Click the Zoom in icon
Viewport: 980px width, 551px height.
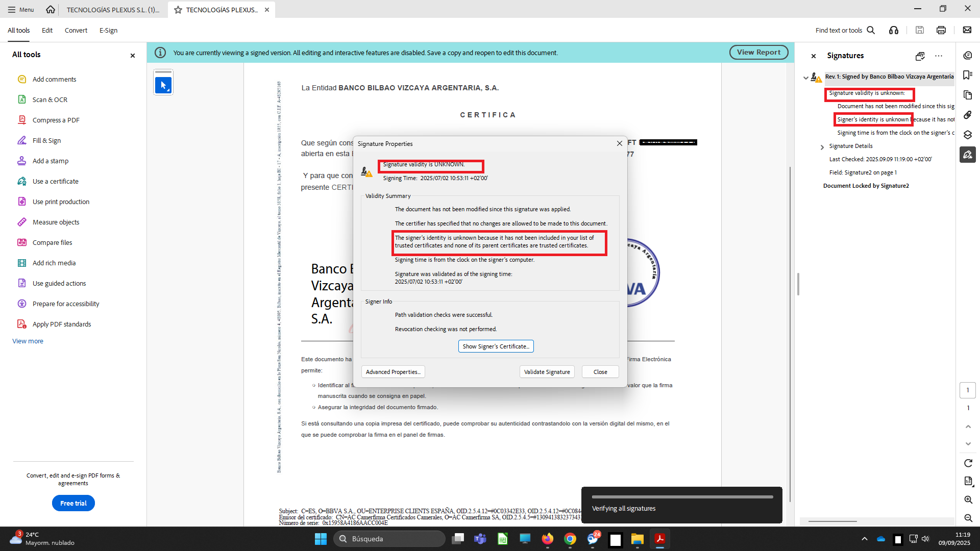(968, 499)
